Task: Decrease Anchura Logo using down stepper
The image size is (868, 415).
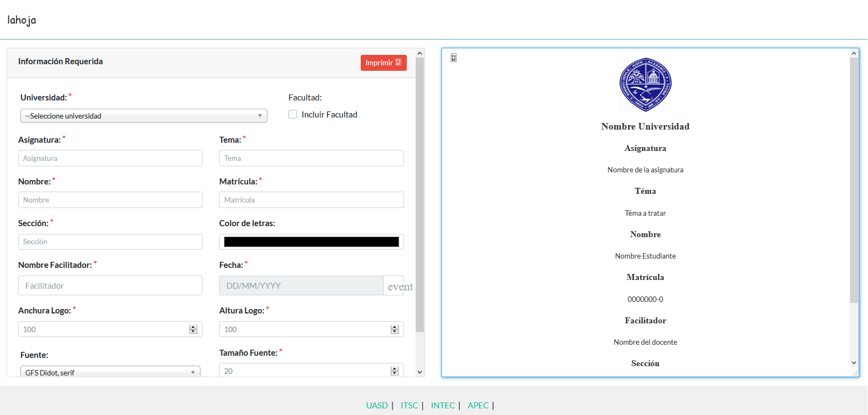Action: click(193, 332)
